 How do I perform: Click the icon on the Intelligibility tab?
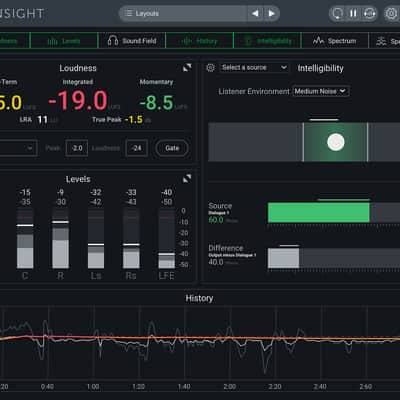(x=248, y=41)
